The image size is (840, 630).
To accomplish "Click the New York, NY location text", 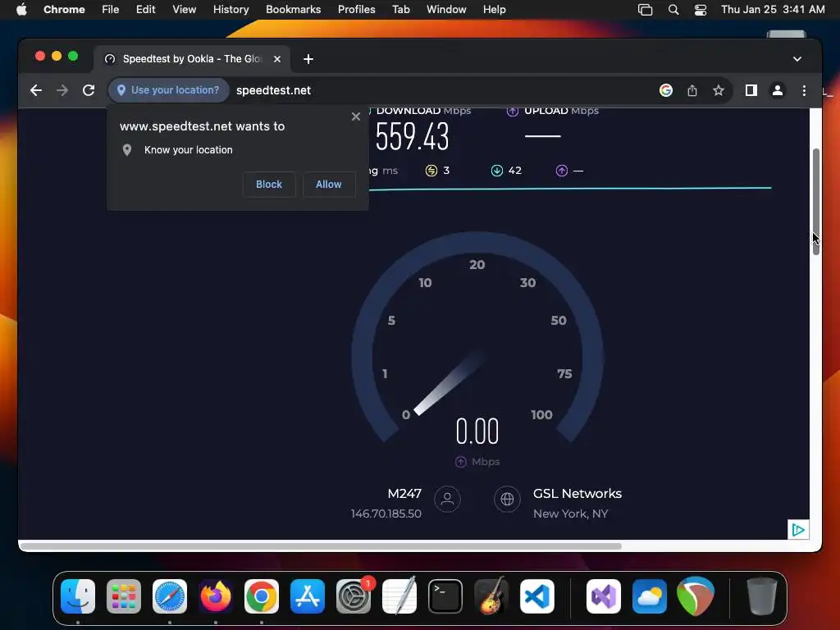I will (571, 514).
